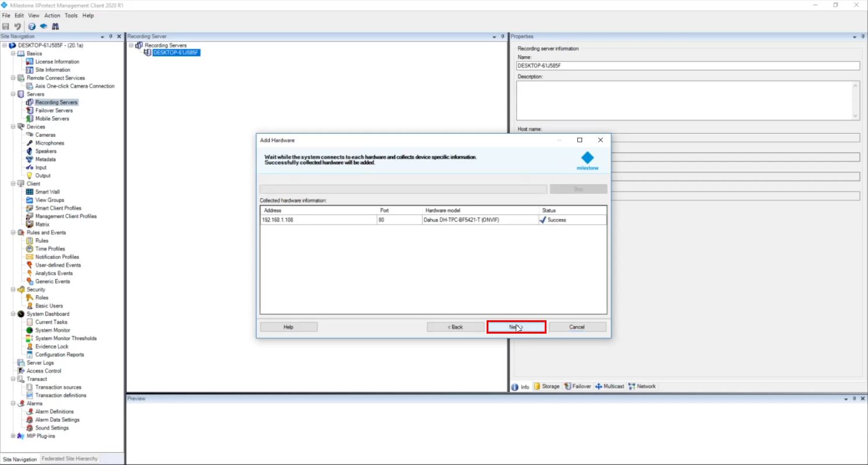Screen dimensions: 868x465
Task: Select the Axis One-click Camera Connection icon
Action: [30, 86]
